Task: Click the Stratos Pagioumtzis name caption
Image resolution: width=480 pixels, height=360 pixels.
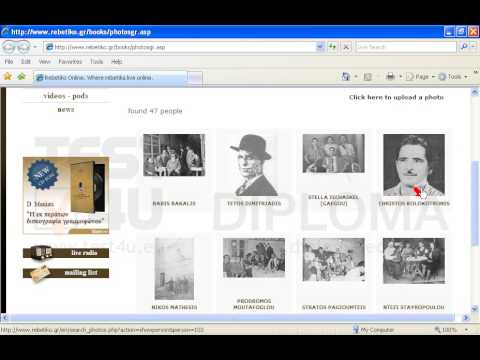Action: click(x=334, y=307)
